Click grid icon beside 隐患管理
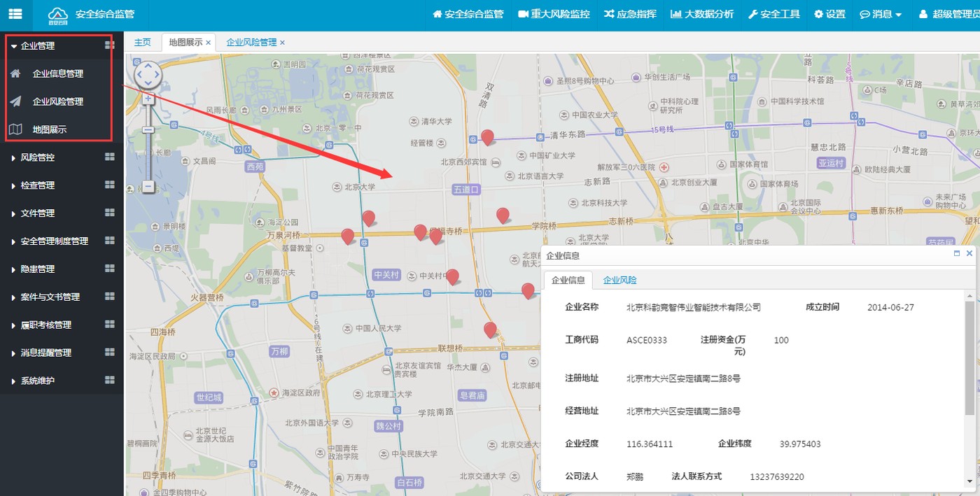 point(110,269)
